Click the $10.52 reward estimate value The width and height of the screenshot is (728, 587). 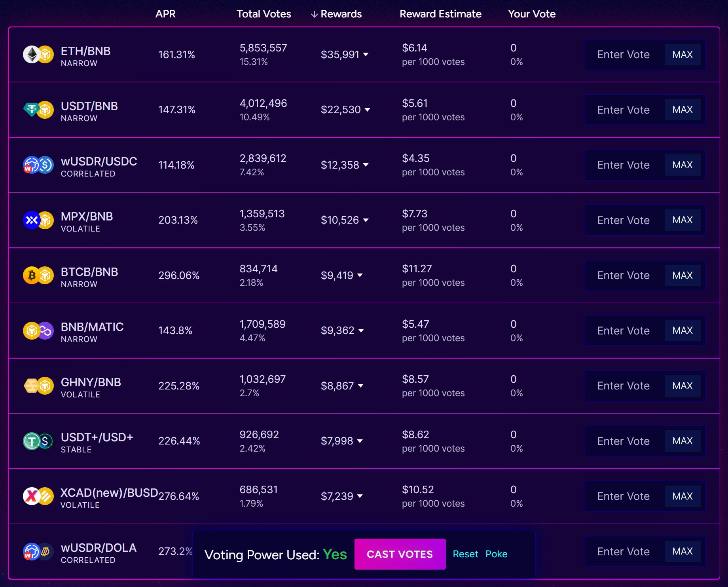coord(418,490)
